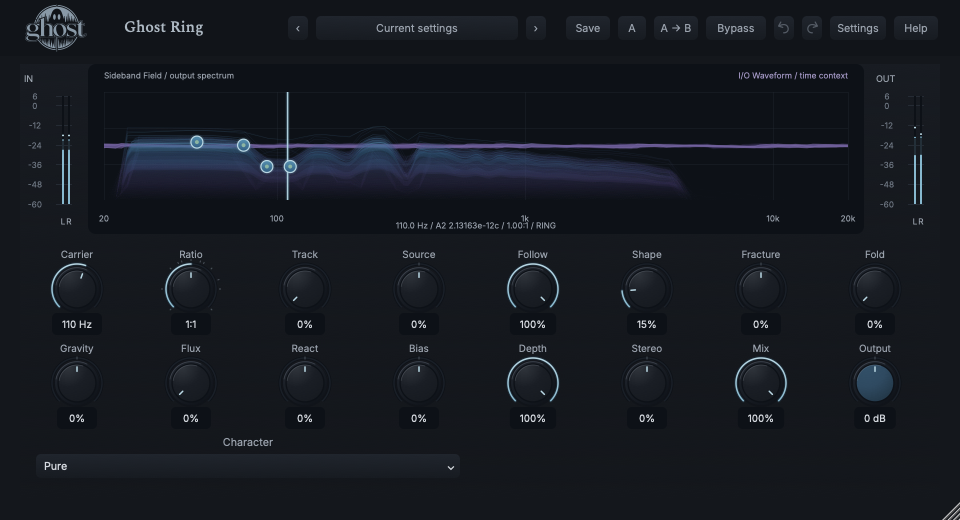Click the Carrier knob
This screenshot has height=520, width=960.
(77, 288)
